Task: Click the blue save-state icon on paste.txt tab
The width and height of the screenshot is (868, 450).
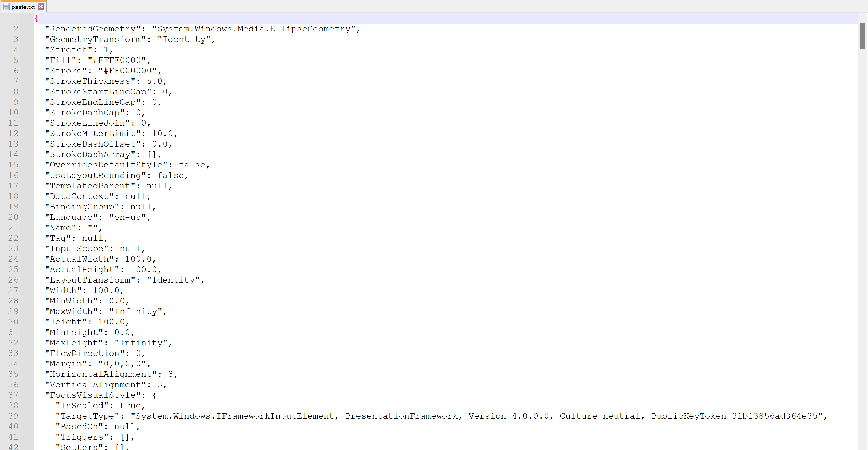Action: (x=6, y=7)
